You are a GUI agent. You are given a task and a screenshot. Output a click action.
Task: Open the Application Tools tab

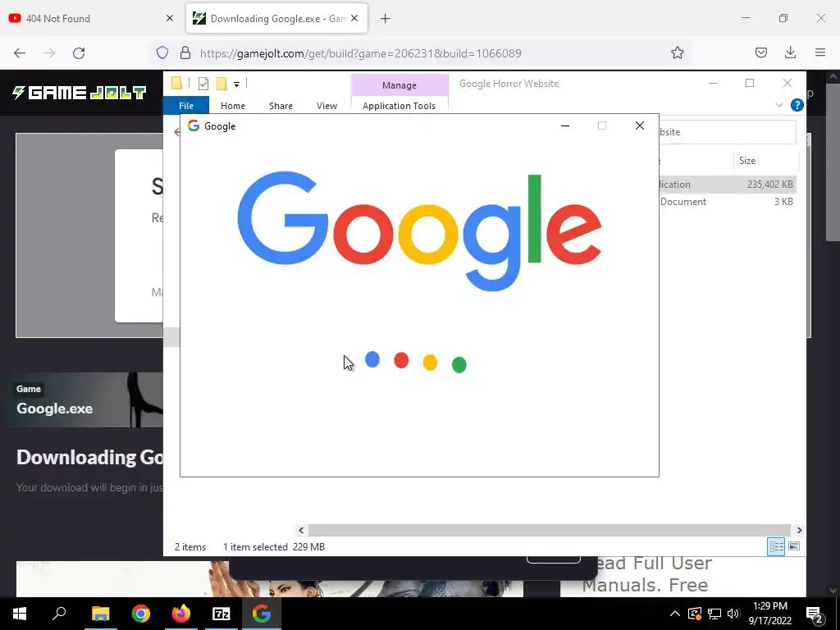point(399,106)
